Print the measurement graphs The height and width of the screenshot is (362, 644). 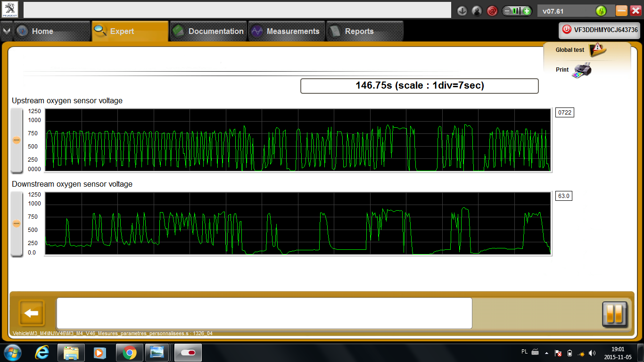(574, 70)
